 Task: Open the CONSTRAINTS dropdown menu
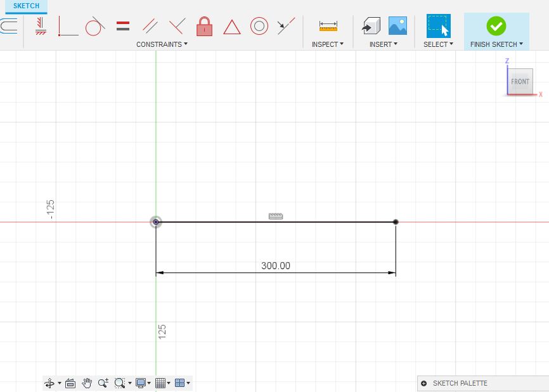click(x=162, y=44)
